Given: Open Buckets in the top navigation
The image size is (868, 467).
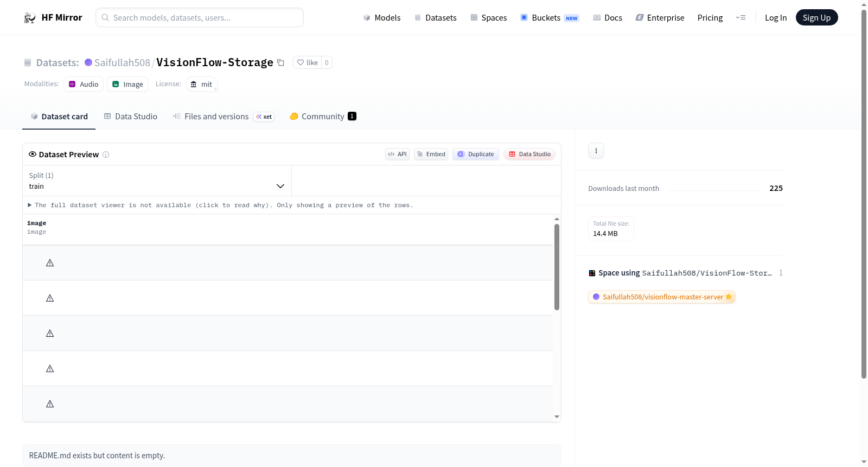Looking at the screenshot, I should 550,17.
